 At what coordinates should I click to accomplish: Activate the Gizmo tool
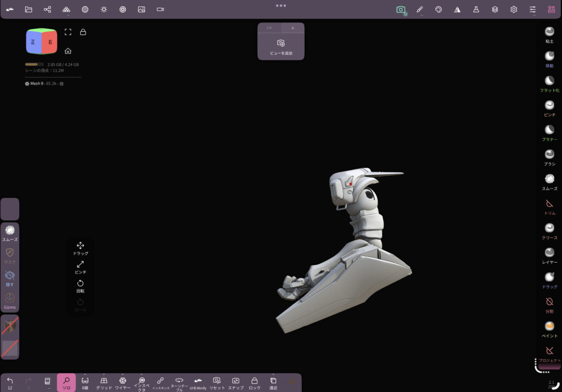10,301
